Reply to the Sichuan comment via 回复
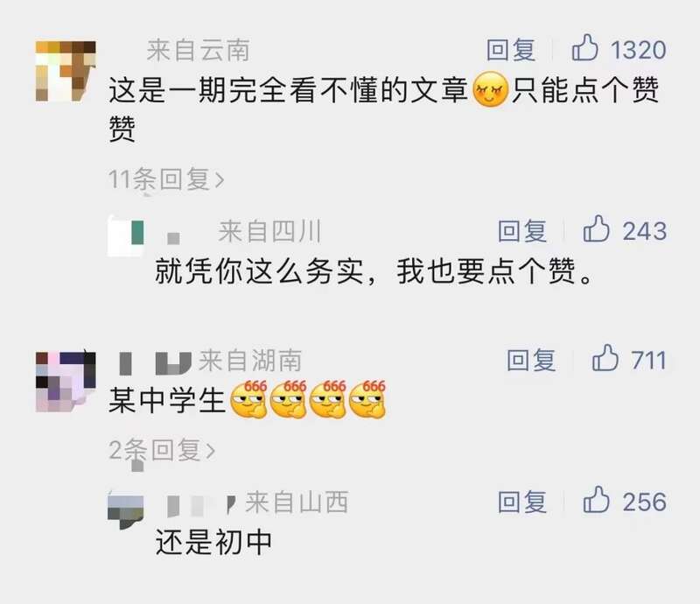The width and height of the screenshot is (700, 604). pos(522,231)
